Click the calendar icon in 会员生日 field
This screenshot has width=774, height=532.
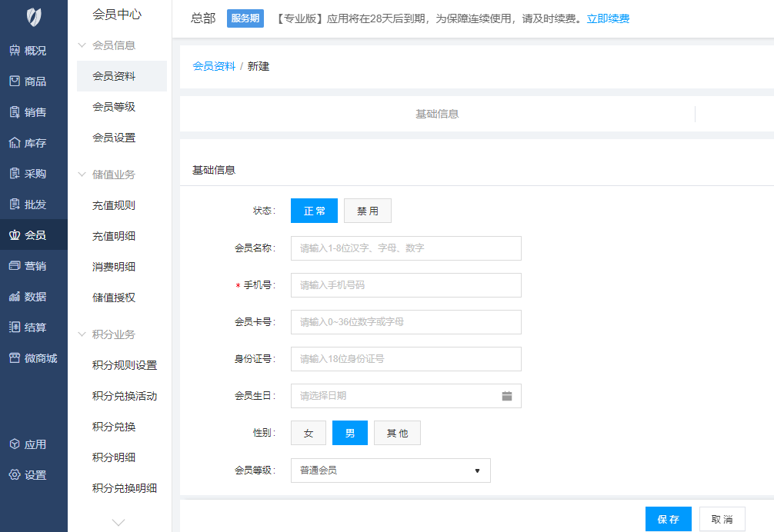pyautogui.click(x=507, y=396)
